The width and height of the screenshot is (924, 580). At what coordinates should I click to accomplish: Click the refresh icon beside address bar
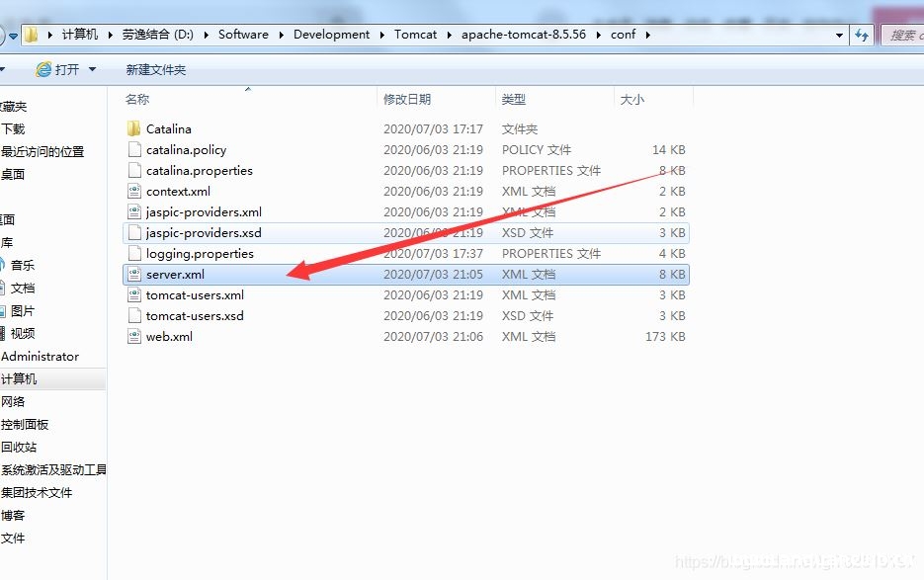tap(862, 35)
